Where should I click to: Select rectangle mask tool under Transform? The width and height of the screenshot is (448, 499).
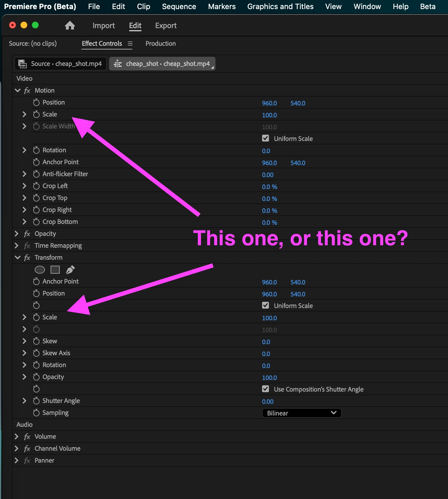pyautogui.click(x=55, y=269)
